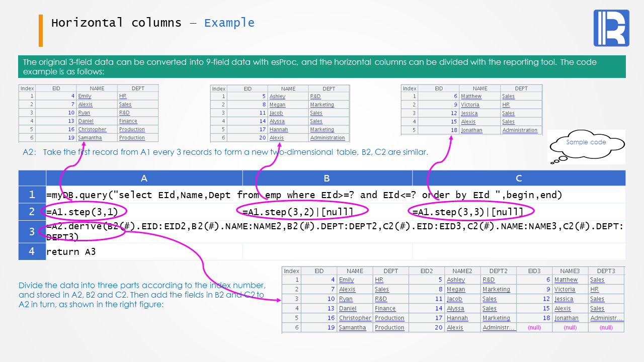Select column header B in code grid
The image size is (644, 362).
tap(327, 178)
